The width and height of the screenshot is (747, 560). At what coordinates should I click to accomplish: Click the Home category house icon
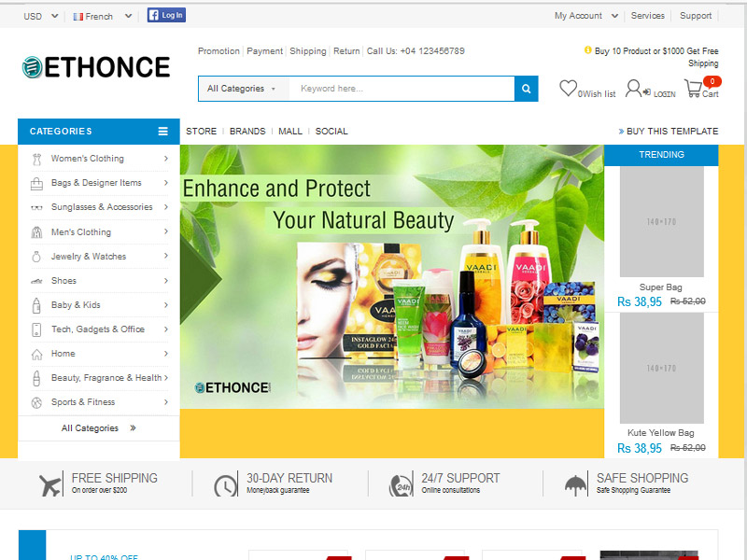pyautogui.click(x=36, y=355)
